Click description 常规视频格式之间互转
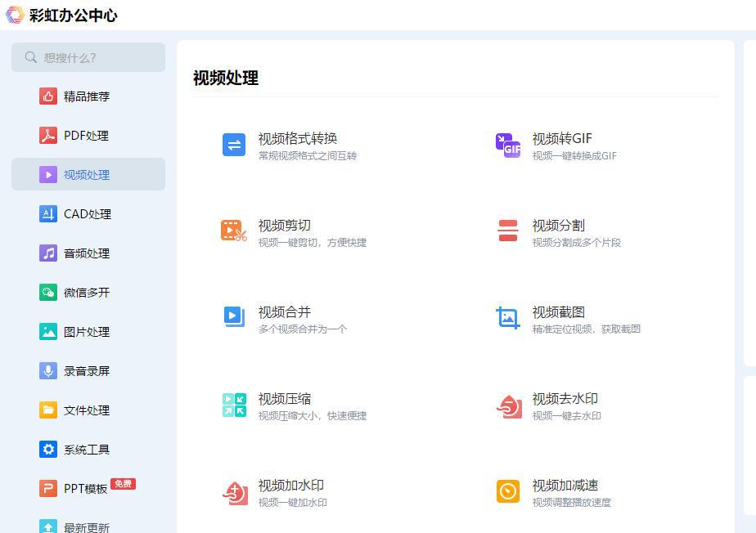The width and height of the screenshot is (756, 533). pos(308,155)
